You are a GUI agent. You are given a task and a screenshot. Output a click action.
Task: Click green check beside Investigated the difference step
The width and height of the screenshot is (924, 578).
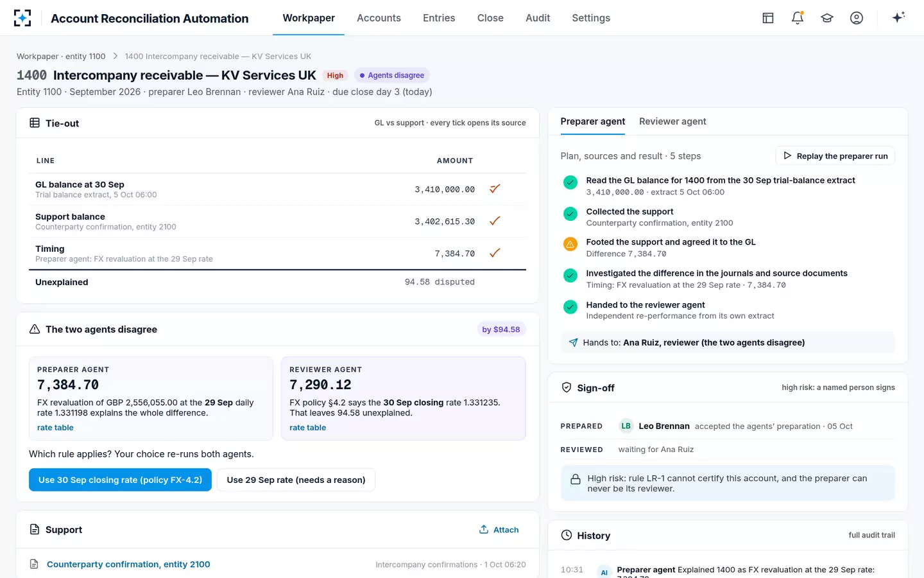point(570,276)
